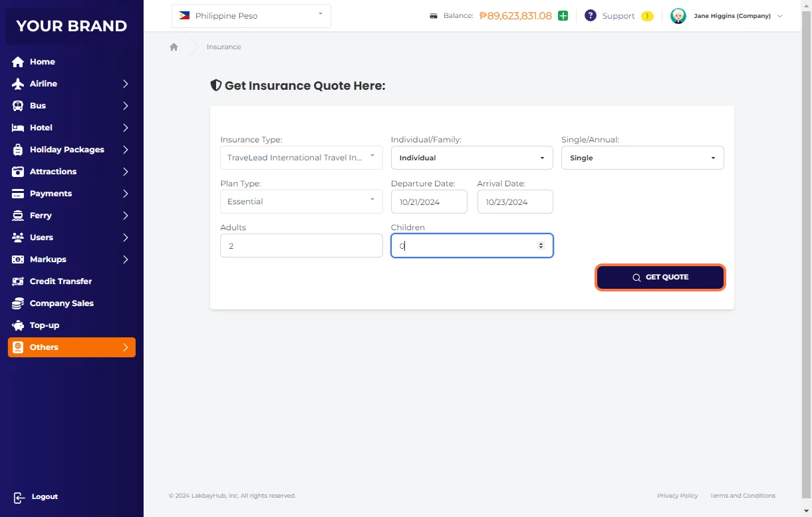The image size is (812, 517).
Task: Open the Philippine Peso currency dropdown
Action: tap(251, 16)
